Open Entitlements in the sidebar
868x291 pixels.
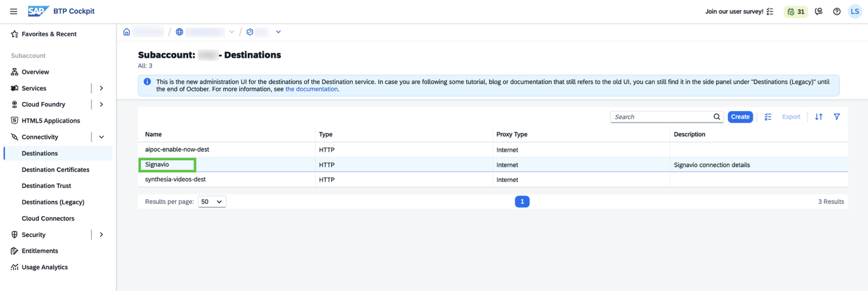click(x=40, y=251)
